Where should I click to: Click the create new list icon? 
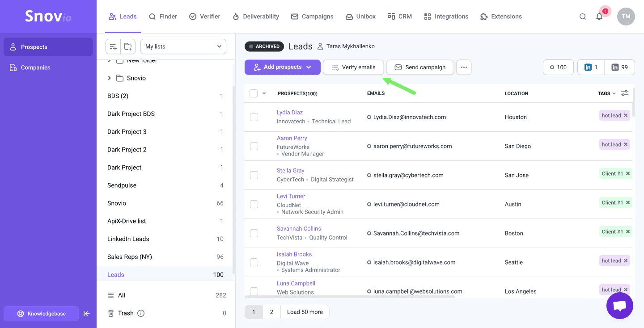[x=113, y=46]
